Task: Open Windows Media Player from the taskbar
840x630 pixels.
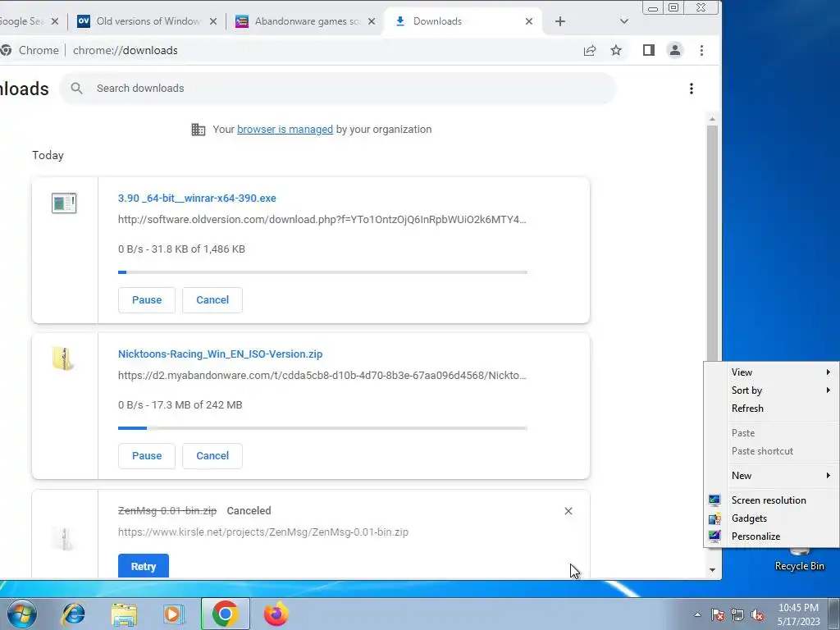Action: click(x=174, y=614)
